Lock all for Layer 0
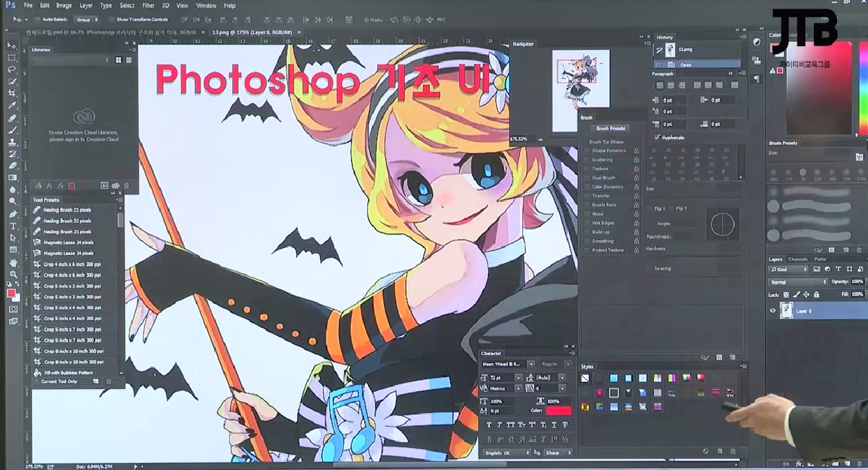Screen dimensions: 868x470 coord(815,295)
